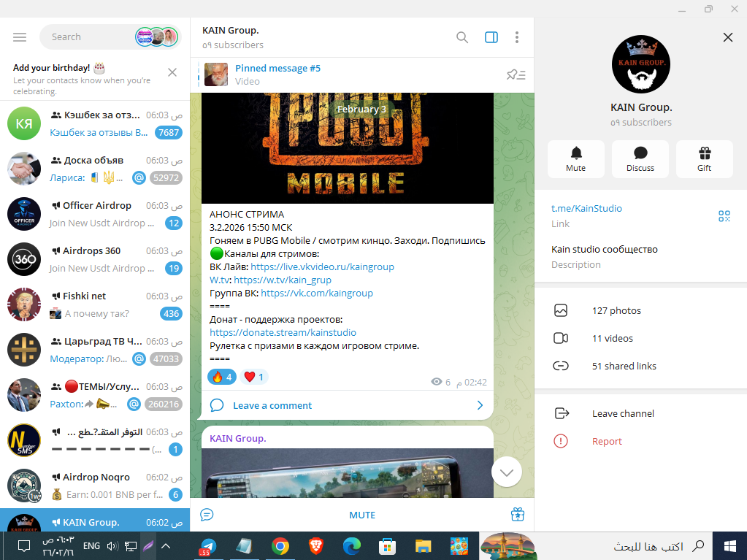Open the ТЕМЫ/Услуги chat
The image size is (747, 560).
95,395
